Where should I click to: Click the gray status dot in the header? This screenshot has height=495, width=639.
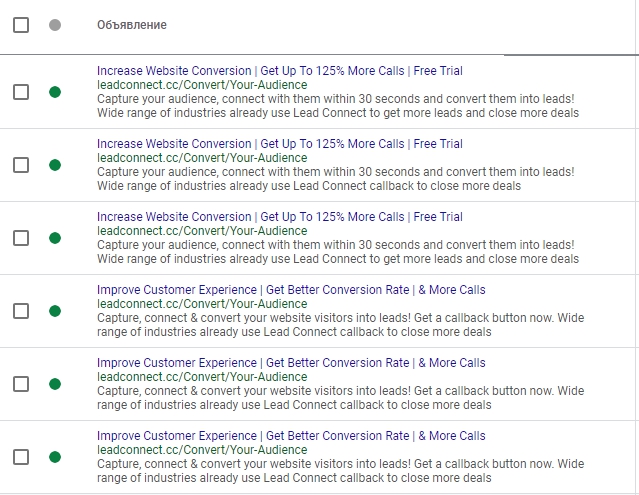(55, 25)
